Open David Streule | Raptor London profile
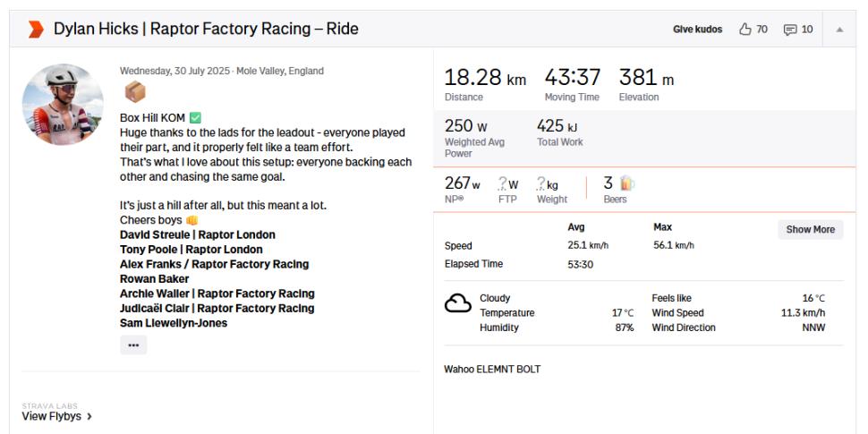The image size is (868, 434). click(x=197, y=235)
